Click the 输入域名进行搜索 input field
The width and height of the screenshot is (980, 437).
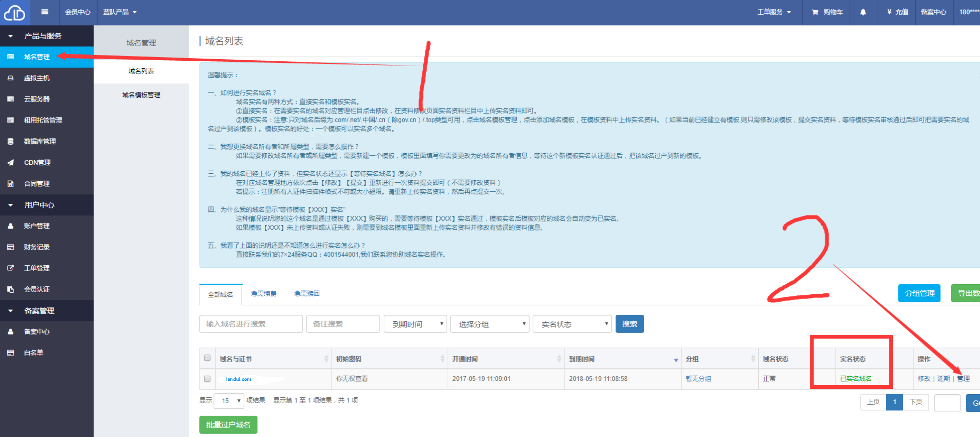[251, 324]
